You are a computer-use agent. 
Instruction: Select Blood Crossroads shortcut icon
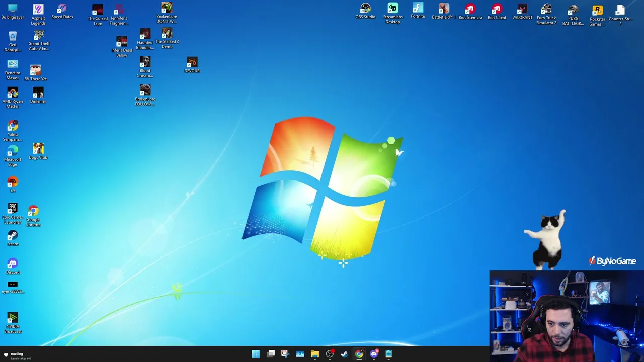point(145,67)
